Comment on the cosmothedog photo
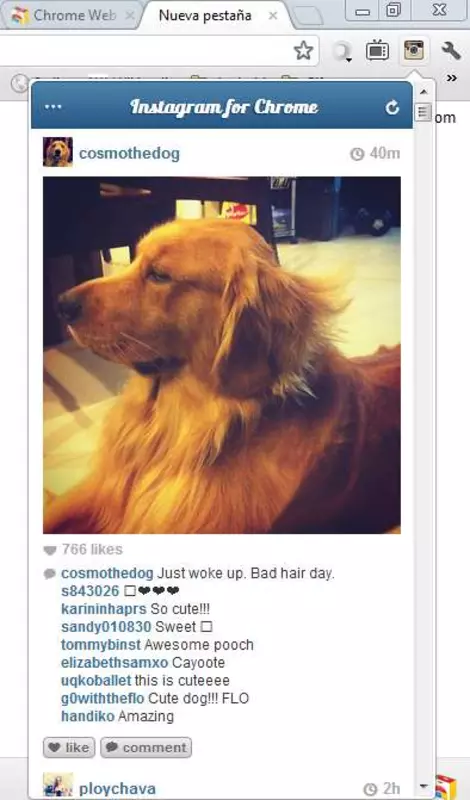This screenshot has height=800, width=470. [146, 747]
